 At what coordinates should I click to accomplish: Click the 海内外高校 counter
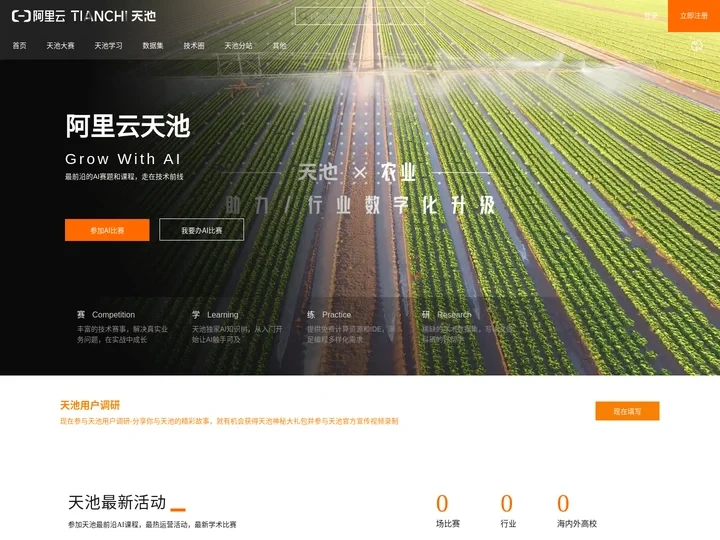pos(577,511)
